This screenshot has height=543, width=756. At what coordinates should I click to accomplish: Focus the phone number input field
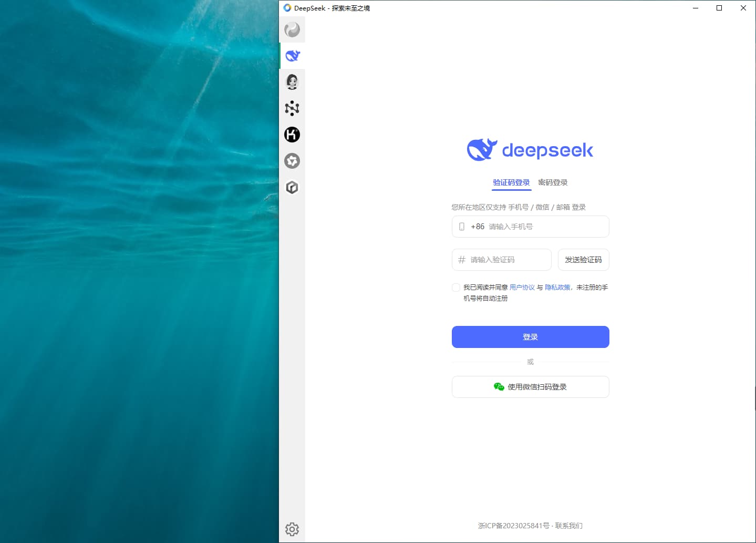(x=531, y=227)
